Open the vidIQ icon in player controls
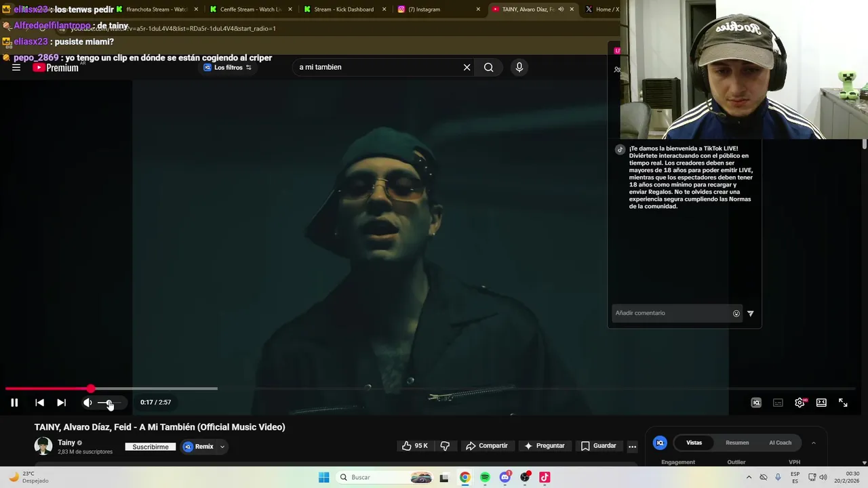The width and height of the screenshot is (868, 488). tap(756, 403)
